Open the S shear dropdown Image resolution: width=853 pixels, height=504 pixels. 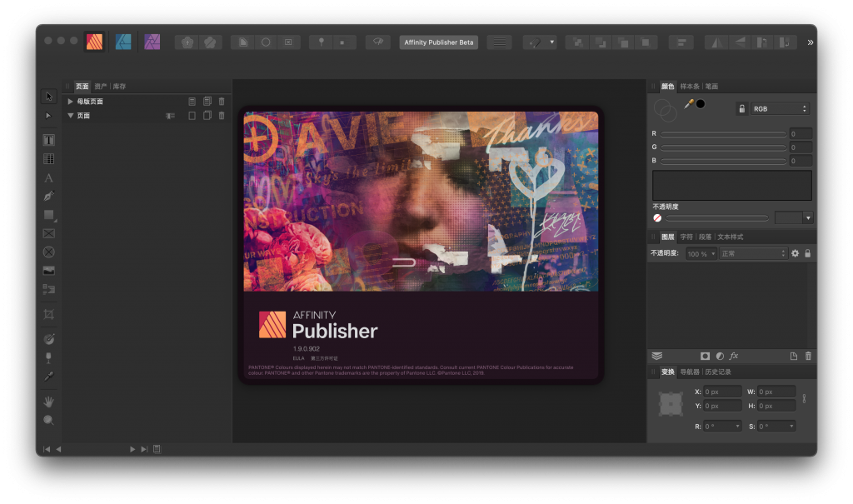coord(791,427)
